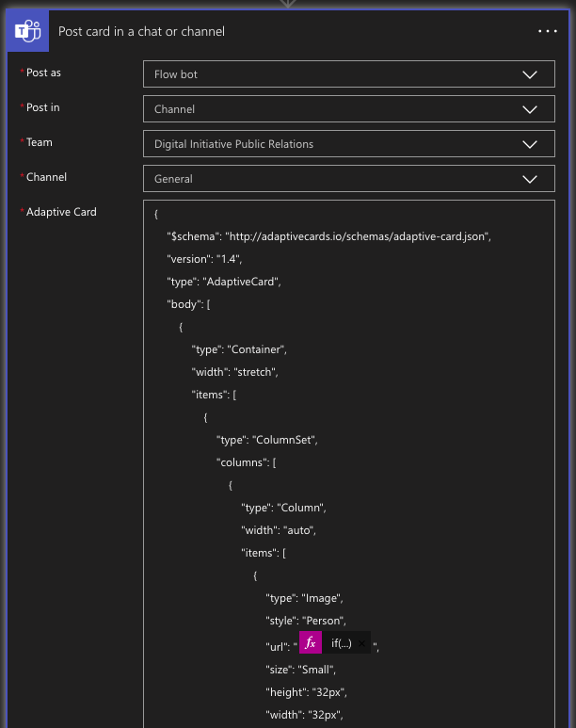The height and width of the screenshot is (728, 576).
Task: Click the "width": "auto" line
Action: coord(279,530)
